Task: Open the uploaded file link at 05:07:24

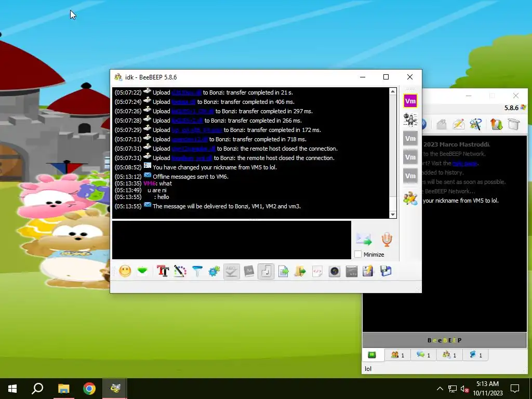Action: click(x=183, y=102)
